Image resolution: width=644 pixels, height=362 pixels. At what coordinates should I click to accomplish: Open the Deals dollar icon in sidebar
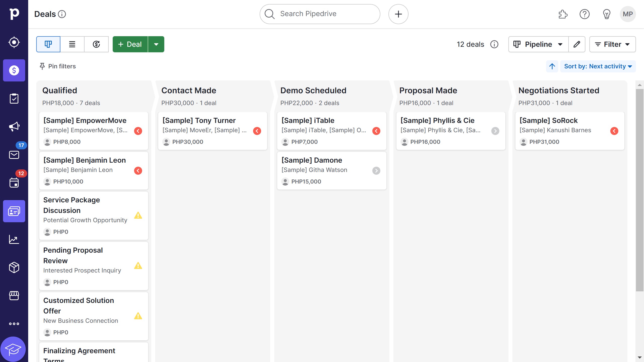[x=14, y=70]
